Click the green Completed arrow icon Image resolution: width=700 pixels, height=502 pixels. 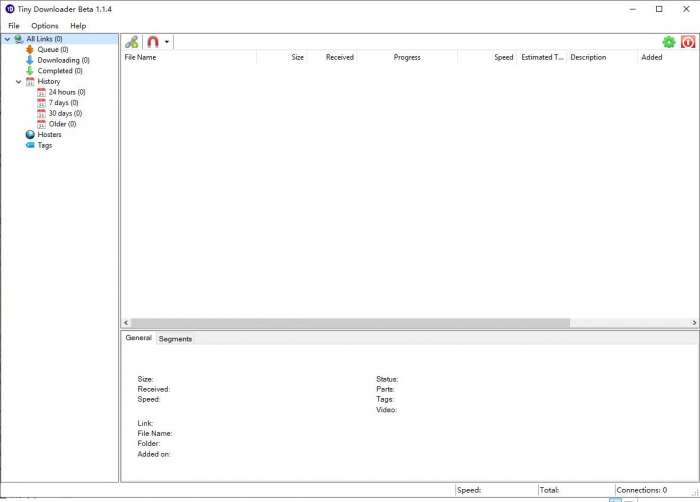(30, 71)
